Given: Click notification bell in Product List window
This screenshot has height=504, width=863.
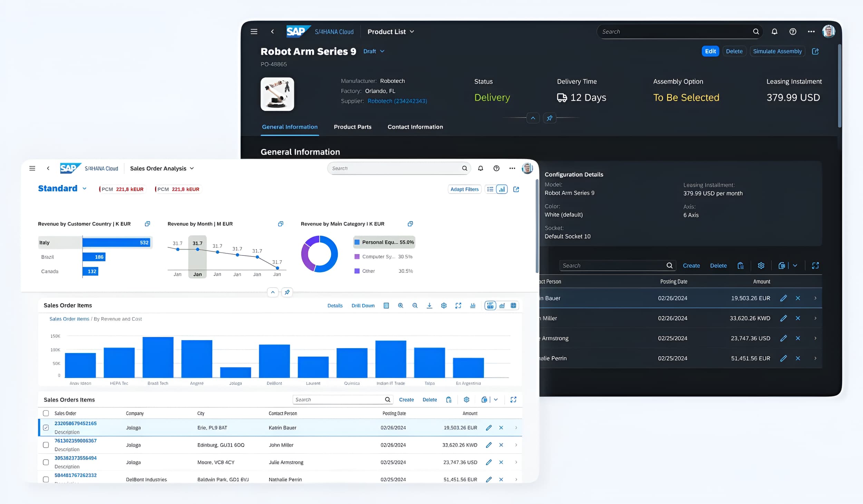Looking at the screenshot, I should click(x=774, y=31).
